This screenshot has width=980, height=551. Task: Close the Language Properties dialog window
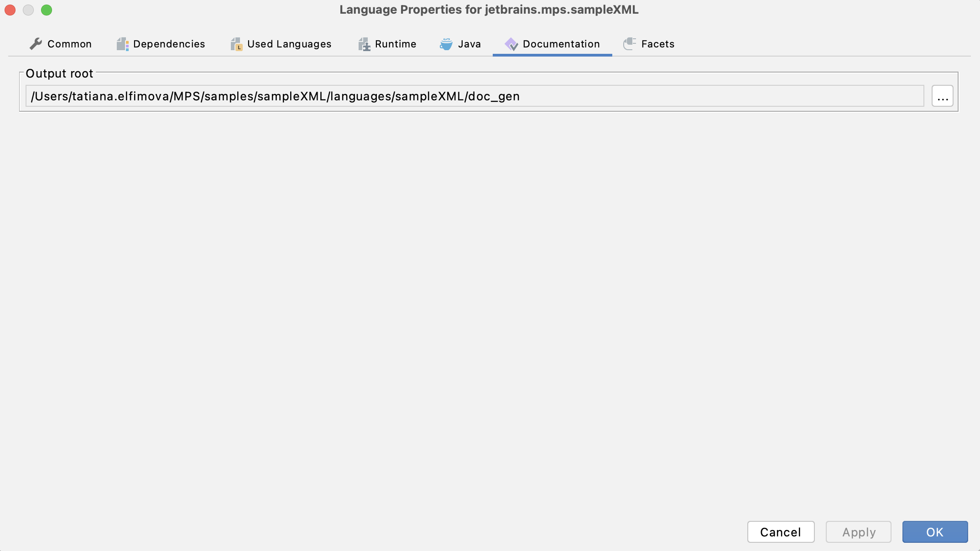[10, 10]
